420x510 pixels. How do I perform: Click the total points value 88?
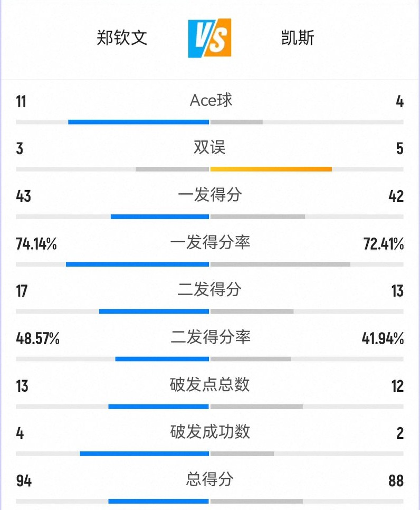(x=396, y=481)
